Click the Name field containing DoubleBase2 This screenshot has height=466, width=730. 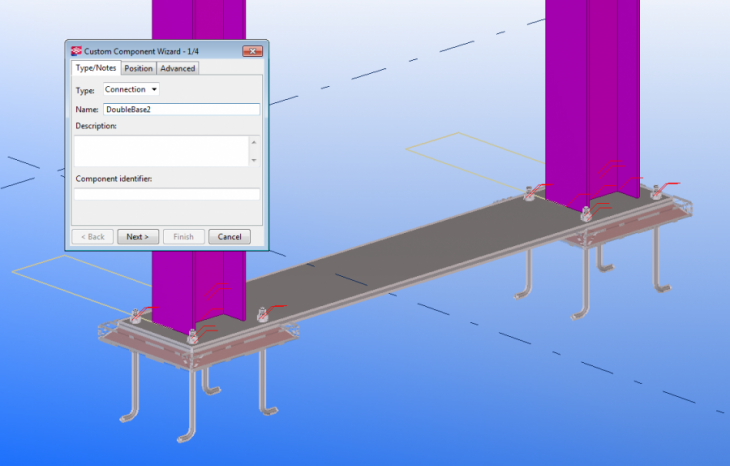(x=181, y=109)
